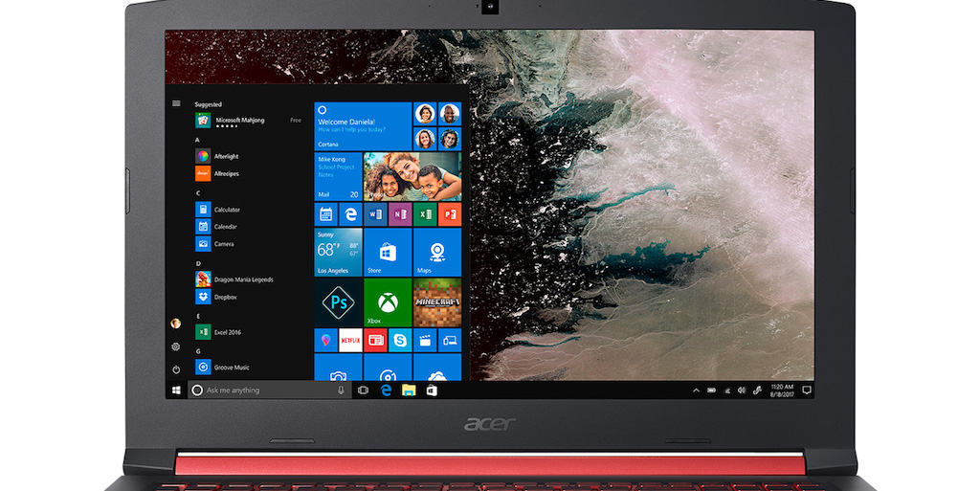The image size is (980, 491).
Task: Click the Netflix tile
Action: [x=350, y=340]
